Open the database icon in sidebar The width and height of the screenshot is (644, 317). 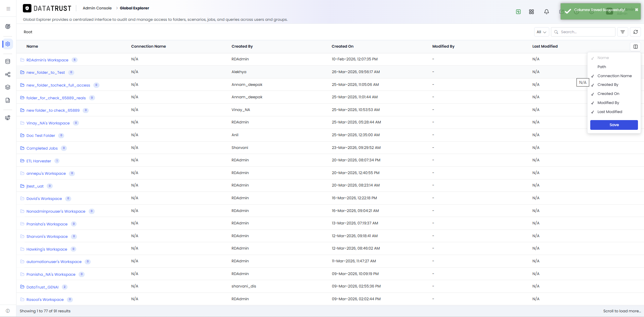click(x=8, y=61)
